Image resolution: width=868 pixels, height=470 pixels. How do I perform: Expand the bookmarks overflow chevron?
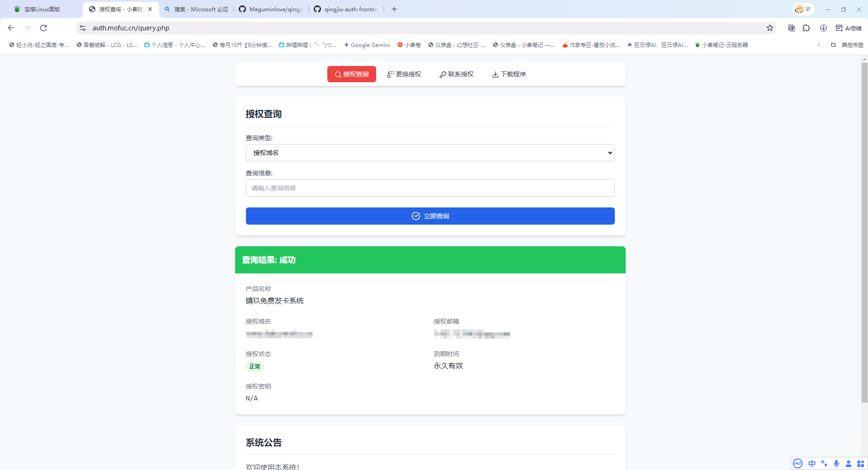[818, 45]
